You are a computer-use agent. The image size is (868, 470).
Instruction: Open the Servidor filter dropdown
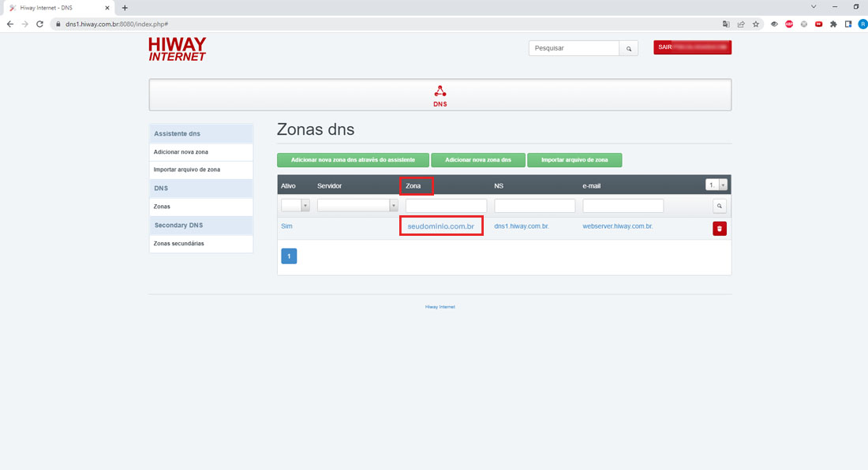pos(357,205)
